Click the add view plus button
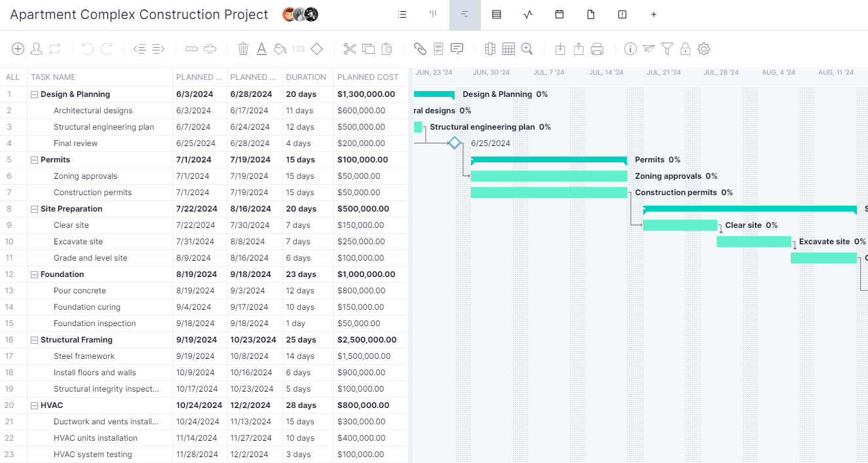The width and height of the screenshot is (868, 463). [x=654, y=14]
